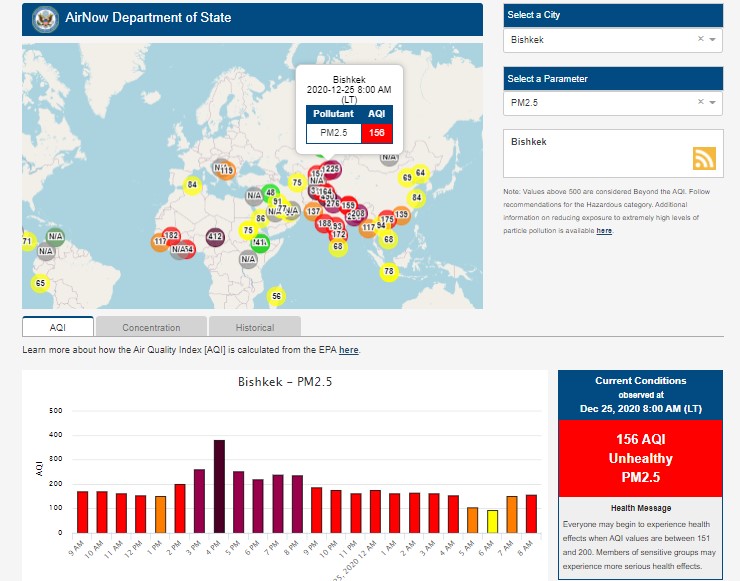740x581 pixels.
Task: Expand the PM2.5 parameter dropdown arrow
Action: tap(713, 103)
